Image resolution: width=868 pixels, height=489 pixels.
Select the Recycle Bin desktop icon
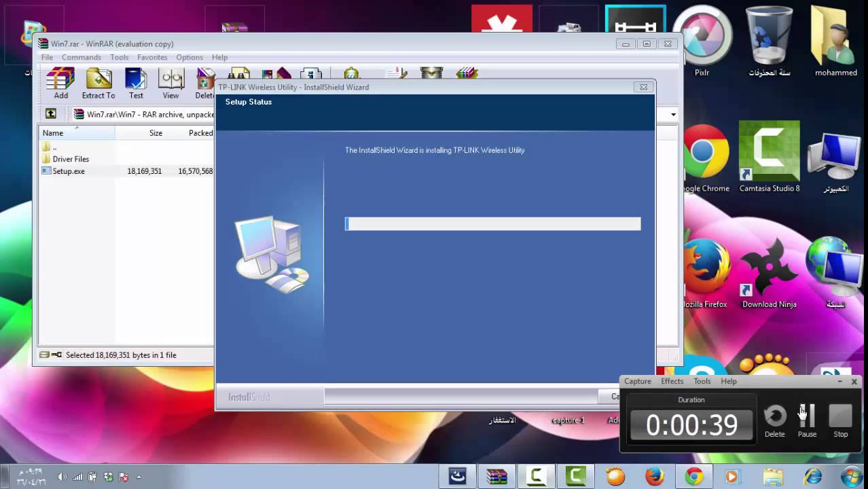(769, 41)
